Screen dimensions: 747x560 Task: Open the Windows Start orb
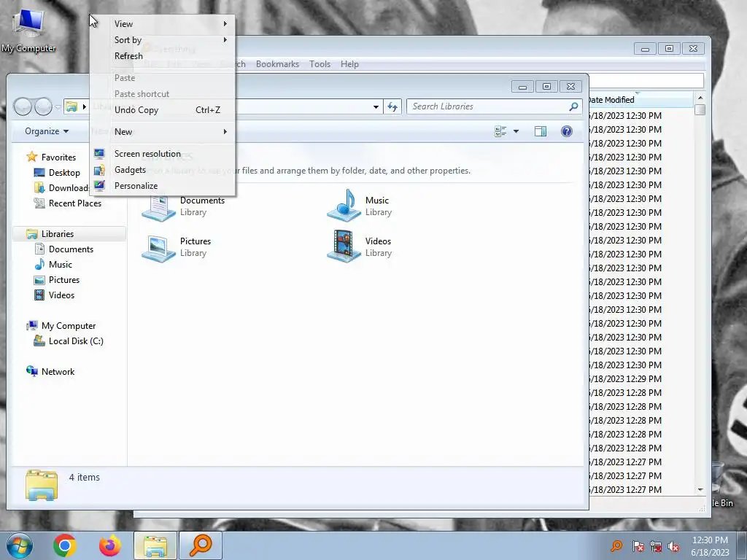point(20,545)
